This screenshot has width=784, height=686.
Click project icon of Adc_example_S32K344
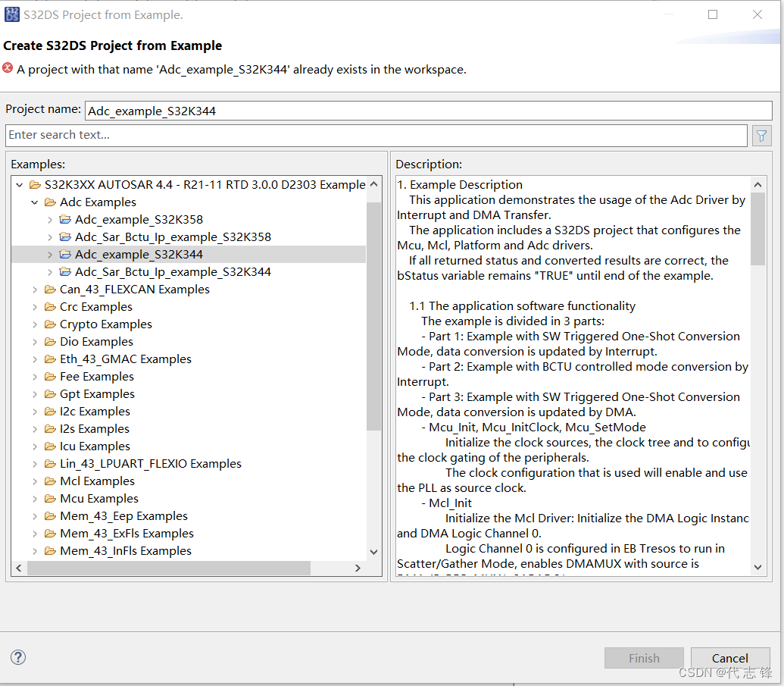pos(65,254)
